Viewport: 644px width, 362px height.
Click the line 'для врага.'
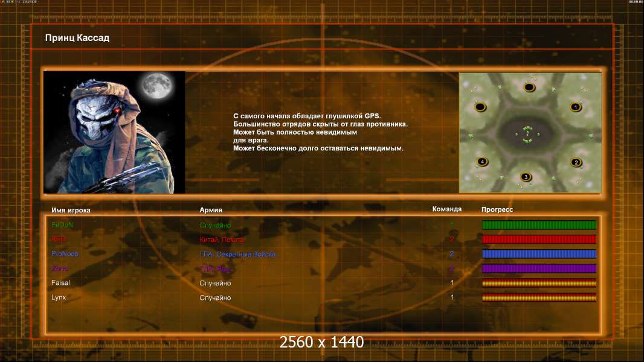coord(251,140)
